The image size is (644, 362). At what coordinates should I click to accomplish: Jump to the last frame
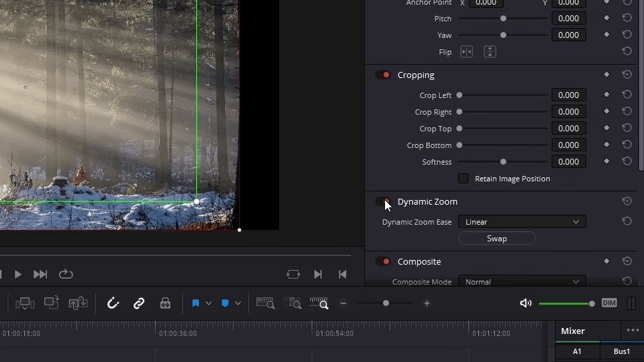(40, 274)
